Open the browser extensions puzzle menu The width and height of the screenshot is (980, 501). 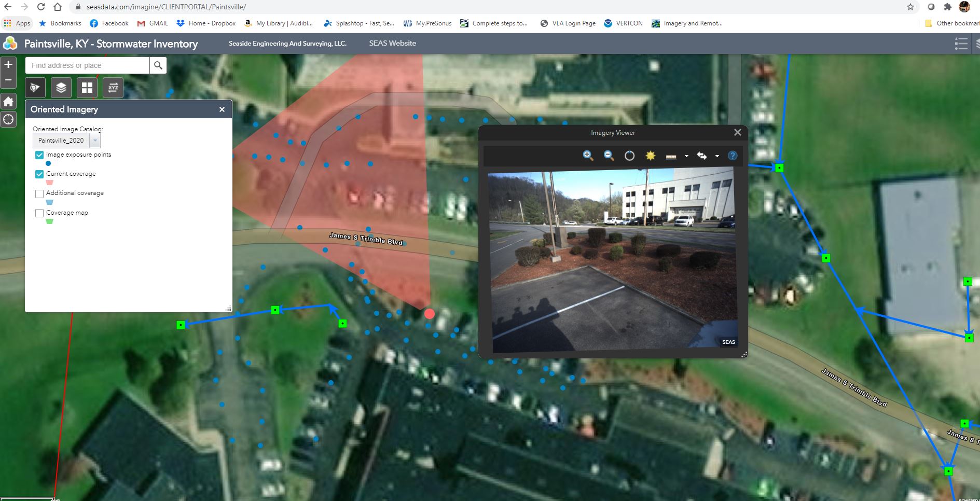pos(948,7)
